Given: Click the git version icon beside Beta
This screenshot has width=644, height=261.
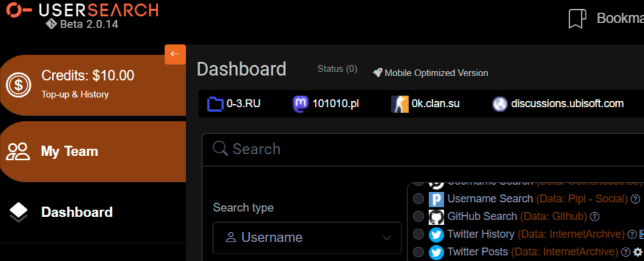Looking at the screenshot, I should click(51, 24).
